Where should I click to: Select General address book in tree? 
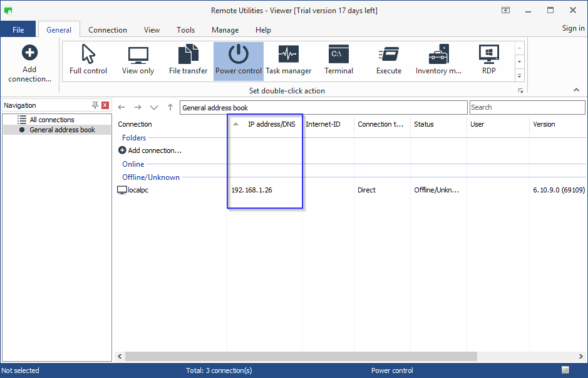point(62,130)
